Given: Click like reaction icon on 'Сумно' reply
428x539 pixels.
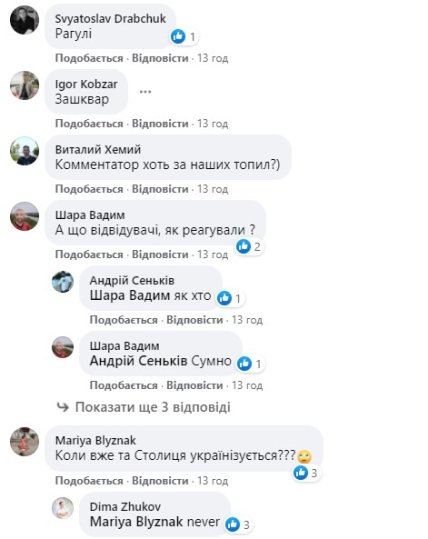Looking at the screenshot, I should pyautogui.click(x=245, y=363).
